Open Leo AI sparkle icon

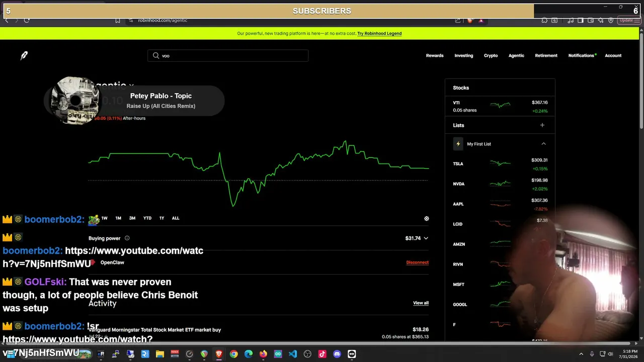[601, 21]
